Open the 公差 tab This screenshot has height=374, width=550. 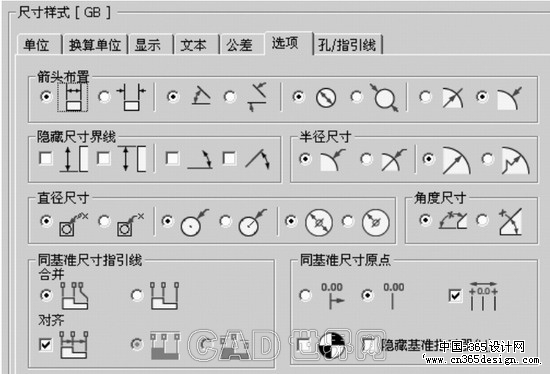point(239,45)
